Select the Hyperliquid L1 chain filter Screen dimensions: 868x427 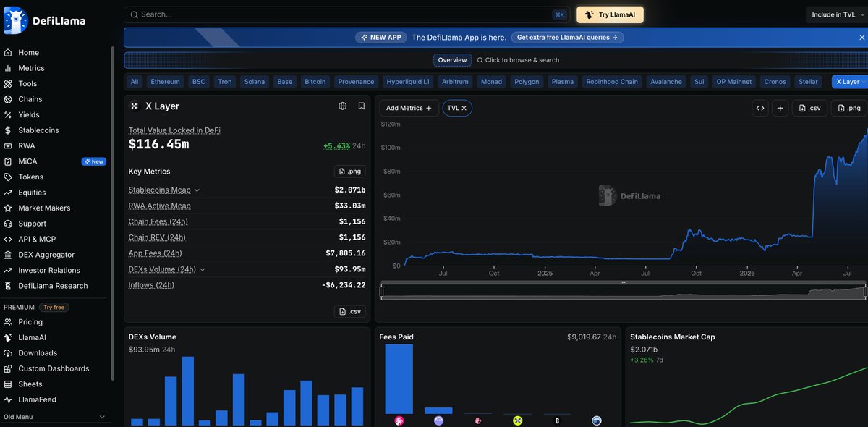(x=408, y=82)
